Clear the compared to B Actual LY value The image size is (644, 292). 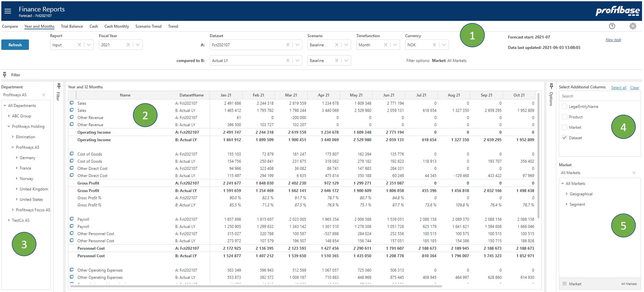288,60
